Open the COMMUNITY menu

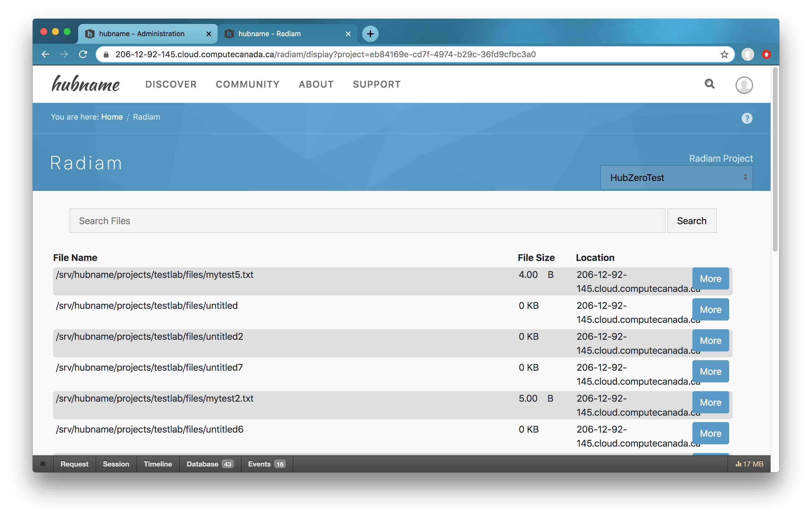click(x=248, y=84)
